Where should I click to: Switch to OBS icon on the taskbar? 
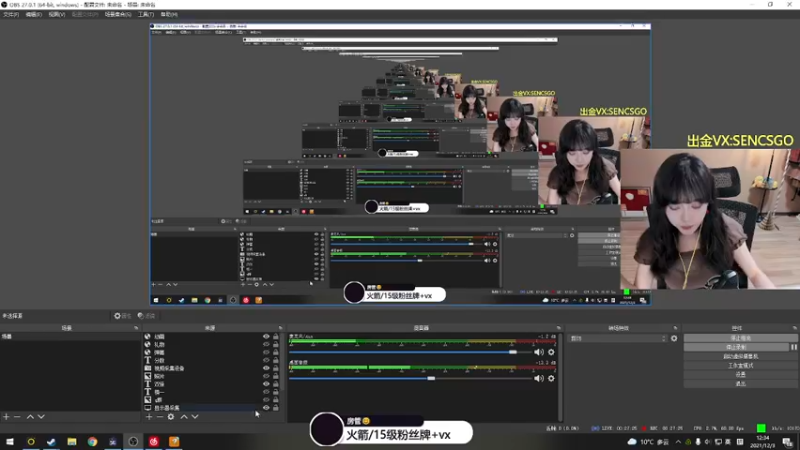(133, 441)
